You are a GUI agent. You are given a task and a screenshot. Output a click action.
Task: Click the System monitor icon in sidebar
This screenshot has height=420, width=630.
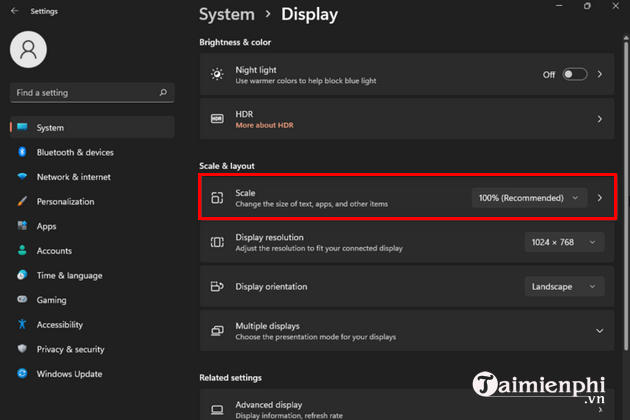[22, 127]
